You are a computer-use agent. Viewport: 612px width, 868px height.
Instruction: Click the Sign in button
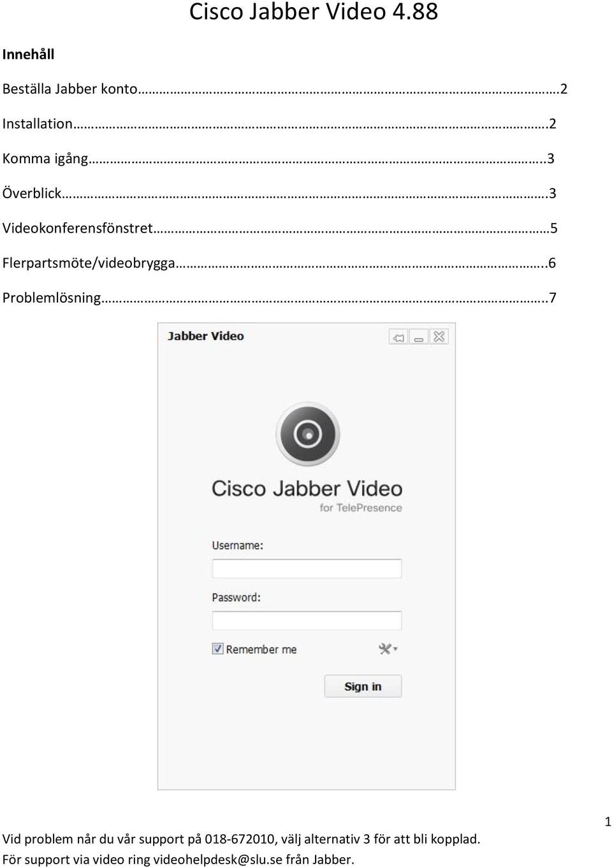363,686
